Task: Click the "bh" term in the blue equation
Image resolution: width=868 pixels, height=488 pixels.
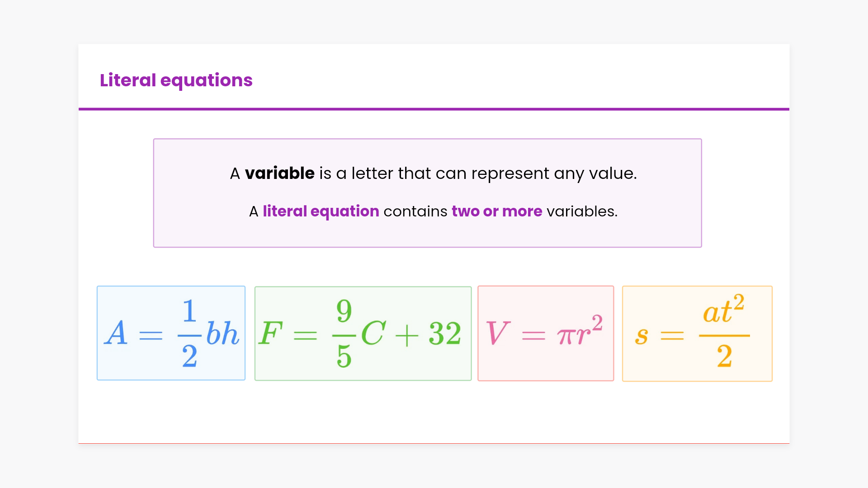Action: tap(222, 334)
